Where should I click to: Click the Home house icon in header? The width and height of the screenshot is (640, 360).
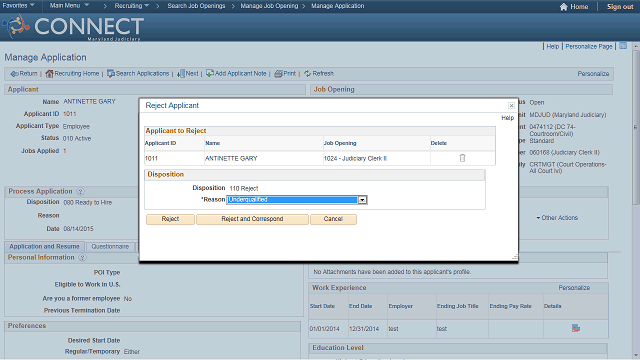click(564, 7)
